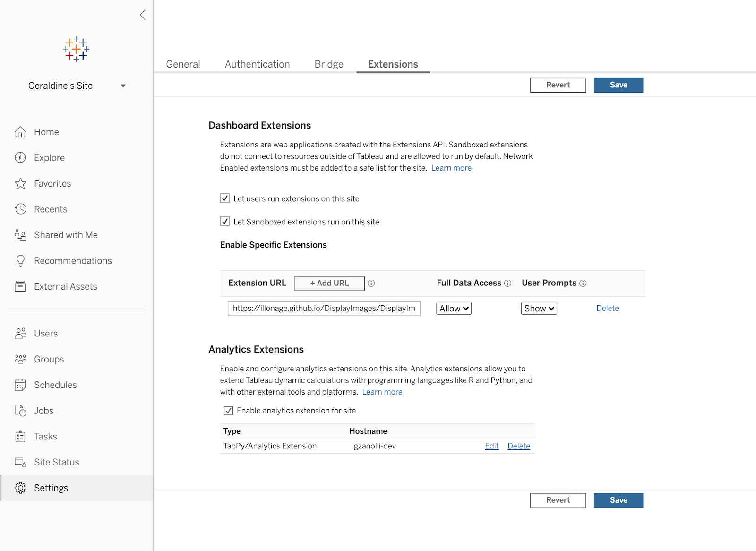Click the Favorites star icon
Viewport: 756px width, 551px height.
click(20, 183)
